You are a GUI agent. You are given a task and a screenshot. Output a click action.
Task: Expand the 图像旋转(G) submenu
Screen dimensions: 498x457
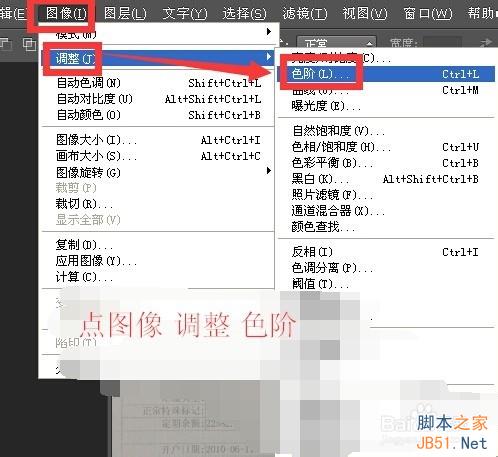(158, 172)
